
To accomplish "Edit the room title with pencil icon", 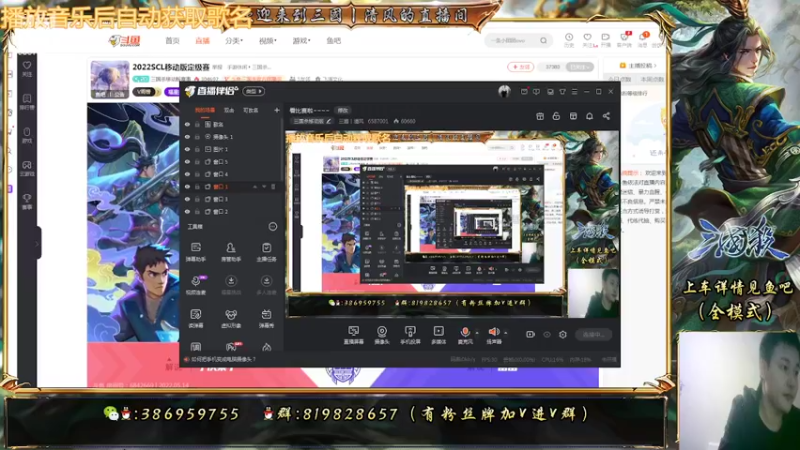I will pyautogui.click(x=329, y=121).
